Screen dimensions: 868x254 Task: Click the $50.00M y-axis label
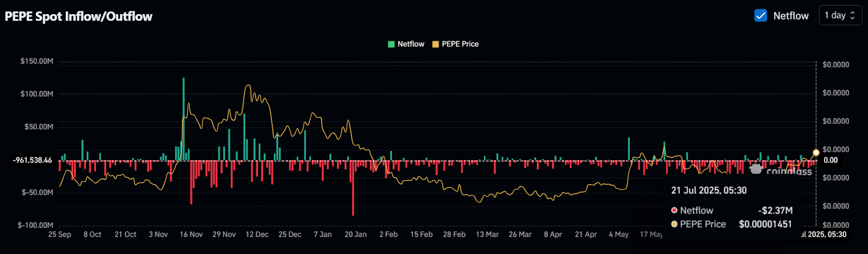(x=39, y=126)
